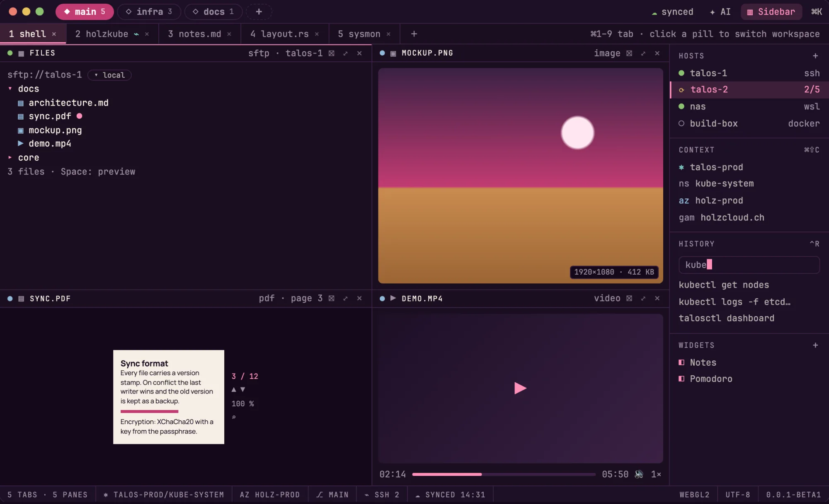Image resolution: width=829 pixels, height=504 pixels.
Task: Close the MOCKUP.PNG pane
Action: [x=657, y=53]
